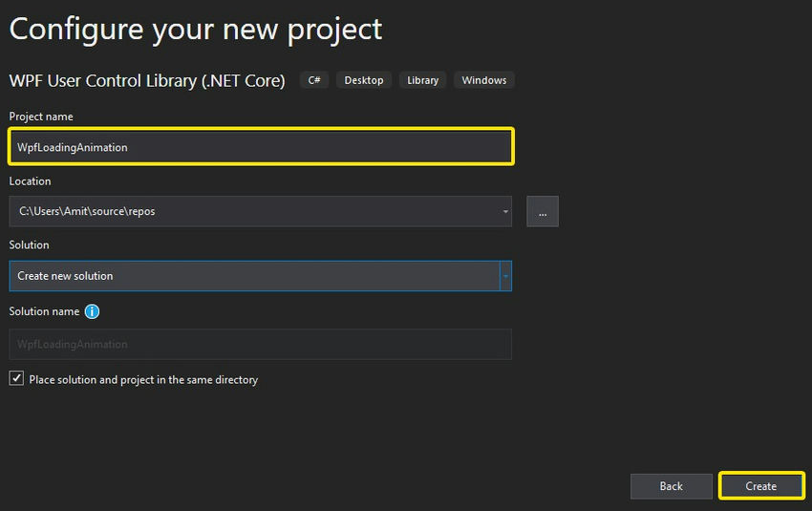Click the WPF User Control Library title
The image size is (812, 511).
tap(147, 81)
